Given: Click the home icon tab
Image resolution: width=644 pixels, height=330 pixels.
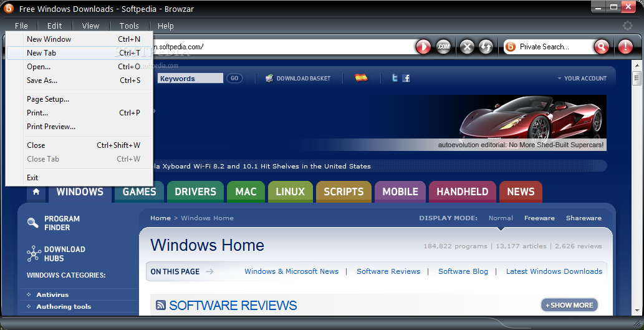Looking at the screenshot, I should pos(36,192).
